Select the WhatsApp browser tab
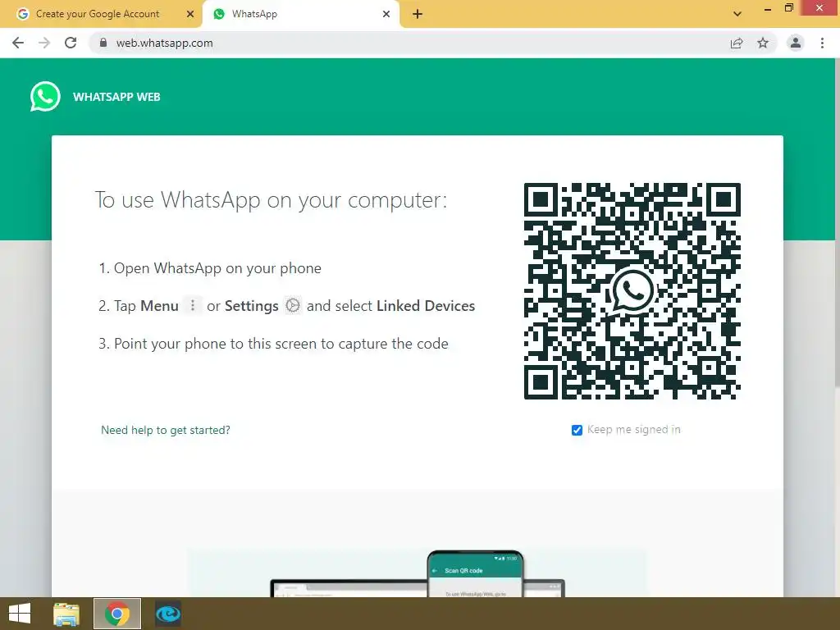 click(x=300, y=14)
